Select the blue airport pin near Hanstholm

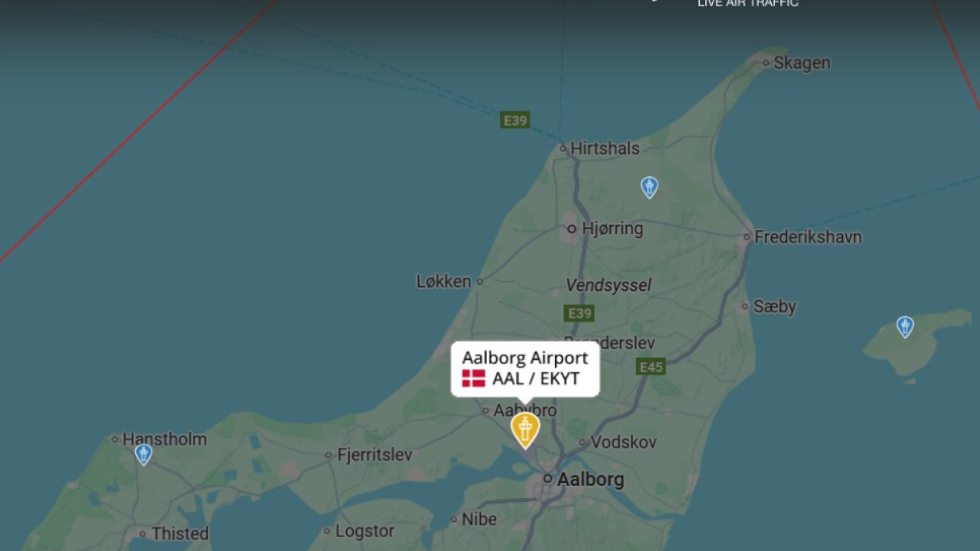coord(143,455)
